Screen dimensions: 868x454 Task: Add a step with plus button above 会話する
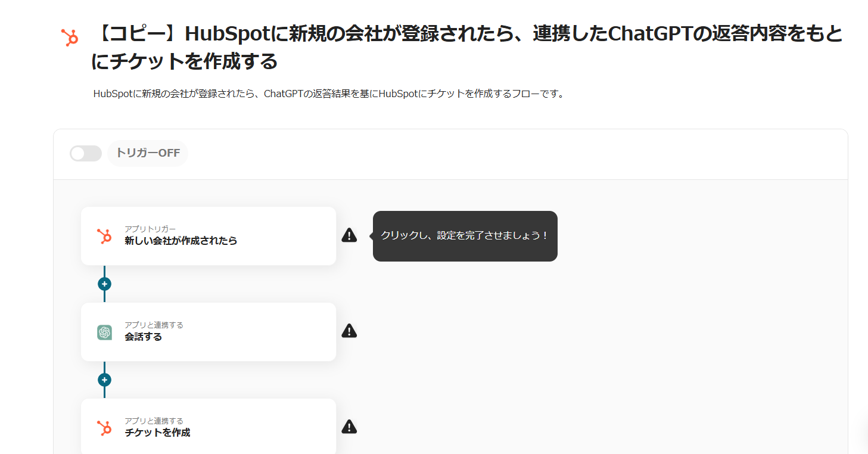[104, 284]
